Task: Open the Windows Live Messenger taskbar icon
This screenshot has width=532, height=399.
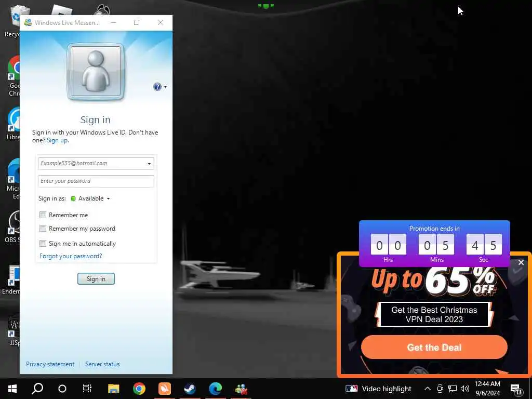Action: pos(241,389)
